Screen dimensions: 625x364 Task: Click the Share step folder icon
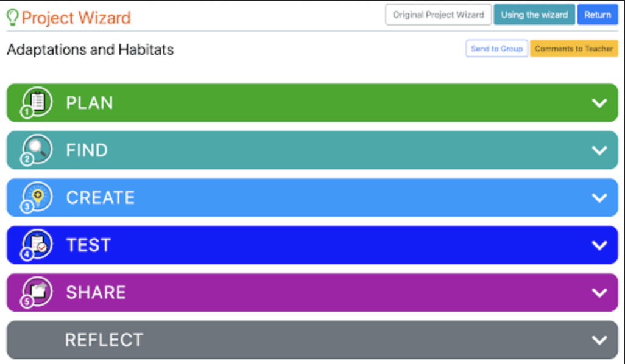[37, 292]
